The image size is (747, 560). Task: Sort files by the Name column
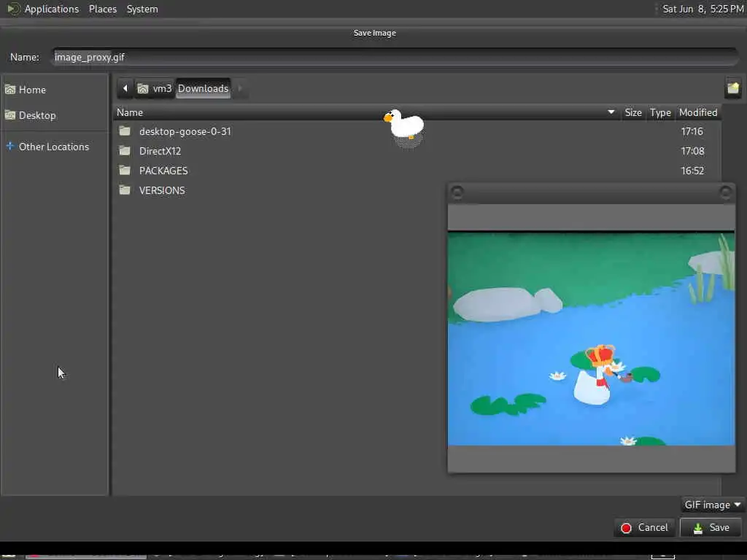(x=367, y=112)
